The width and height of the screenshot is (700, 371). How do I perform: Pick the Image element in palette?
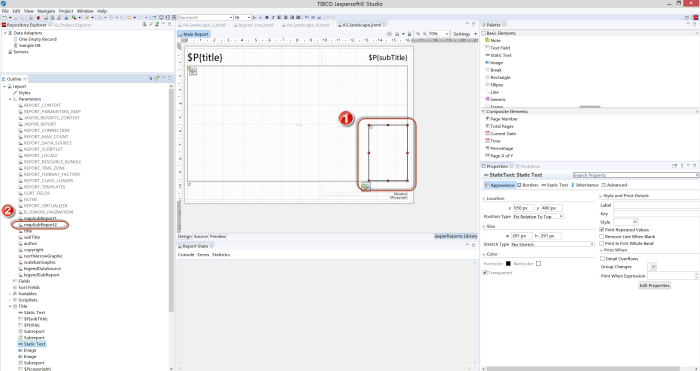pyautogui.click(x=496, y=63)
